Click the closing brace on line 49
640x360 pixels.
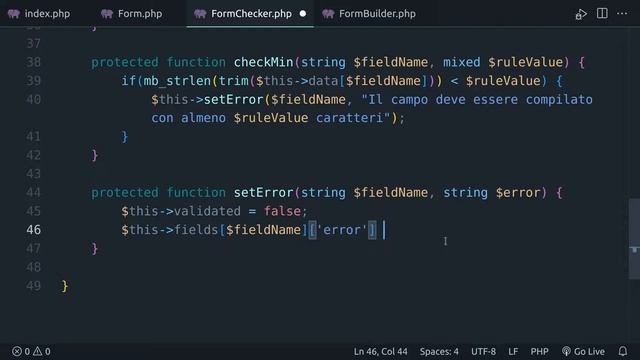[x=65, y=286]
